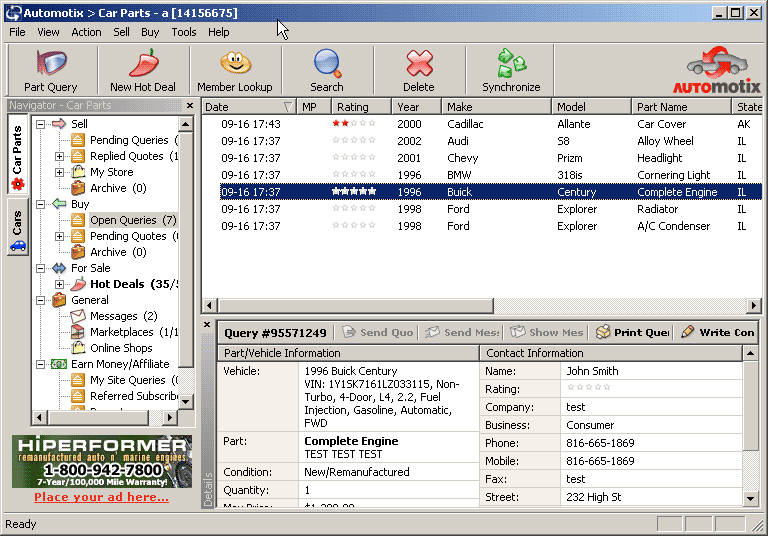
Task: Sort list by Date column
Action: pos(248,107)
